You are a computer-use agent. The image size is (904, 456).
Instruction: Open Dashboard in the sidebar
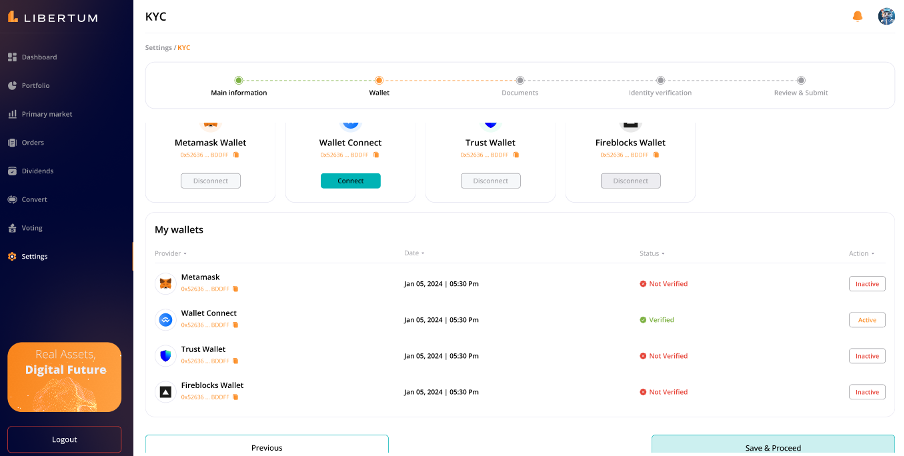tap(39, 57)
